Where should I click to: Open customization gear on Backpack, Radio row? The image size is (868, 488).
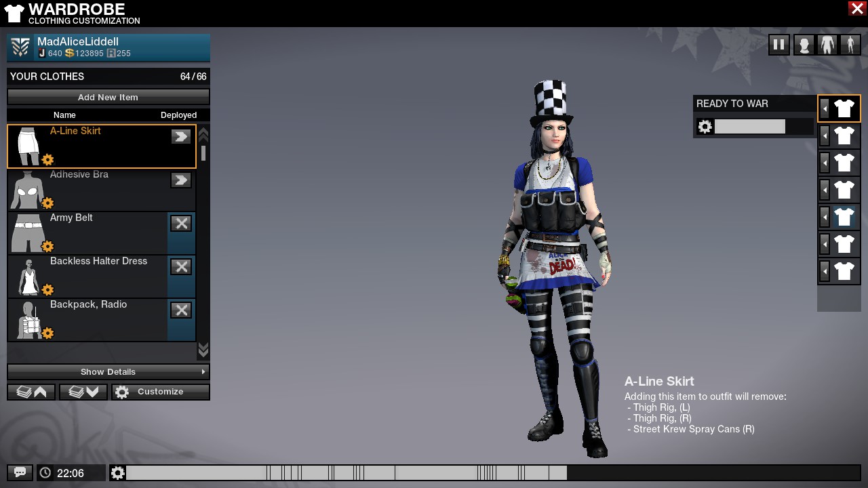tap(47, 333)
